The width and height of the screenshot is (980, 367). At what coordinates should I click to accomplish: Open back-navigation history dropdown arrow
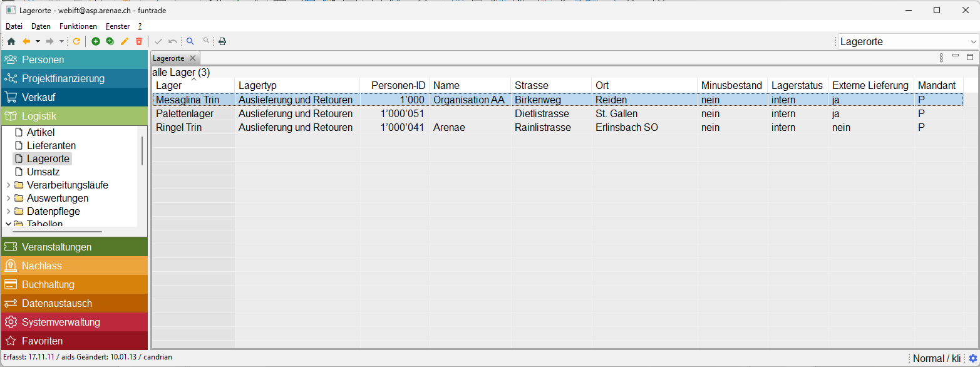coord(38,41)
